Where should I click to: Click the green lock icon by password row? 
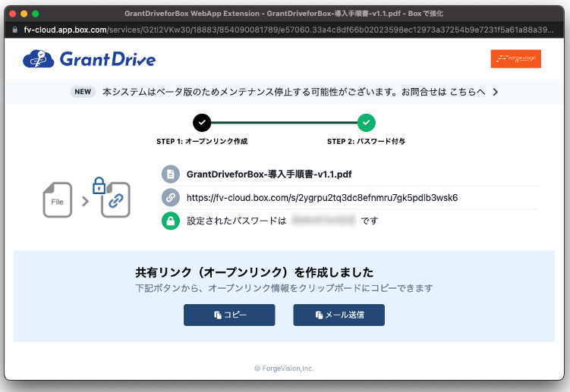(171, 221)
